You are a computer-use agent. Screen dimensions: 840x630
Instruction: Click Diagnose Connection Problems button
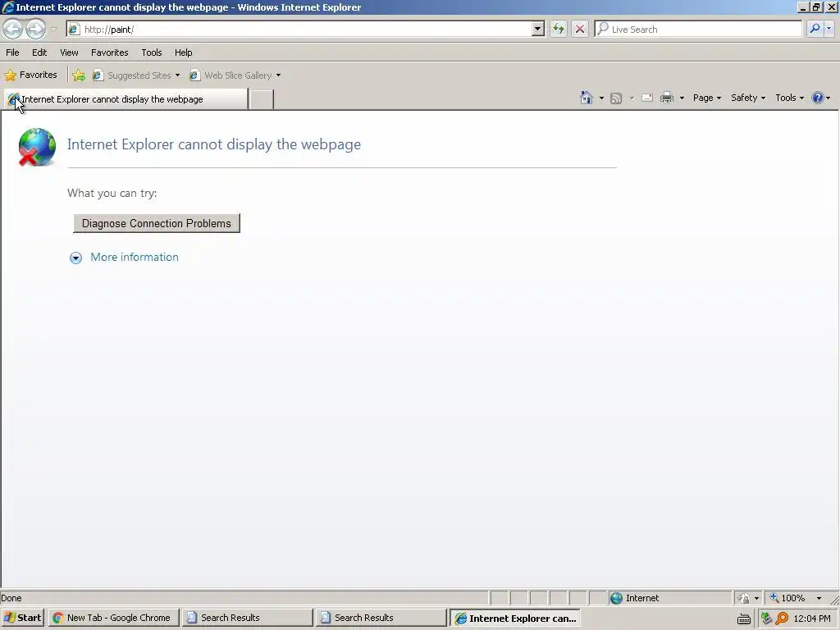157,223
